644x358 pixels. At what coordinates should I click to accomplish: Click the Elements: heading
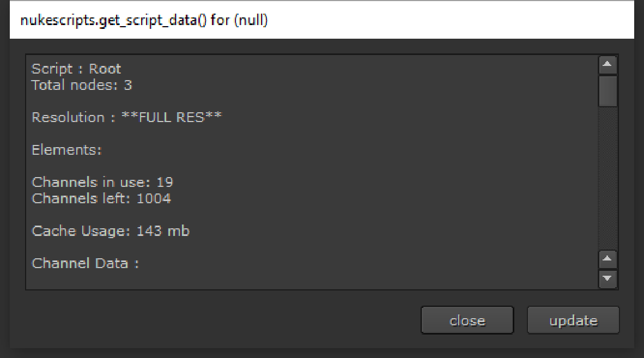point(66,149)
